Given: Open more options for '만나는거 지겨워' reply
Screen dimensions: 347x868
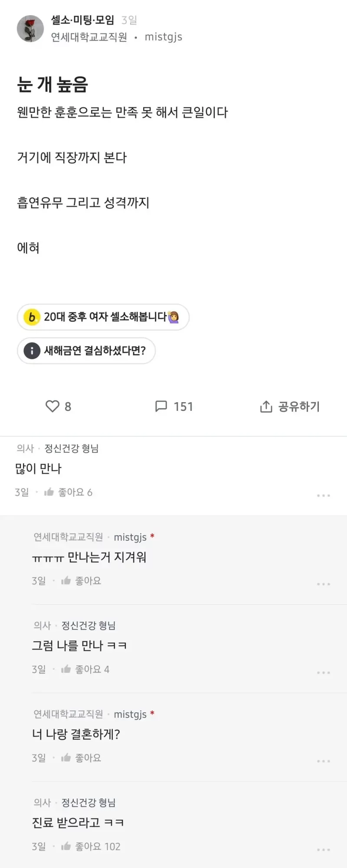Looking at the screenshot, I should click(324, 584).
